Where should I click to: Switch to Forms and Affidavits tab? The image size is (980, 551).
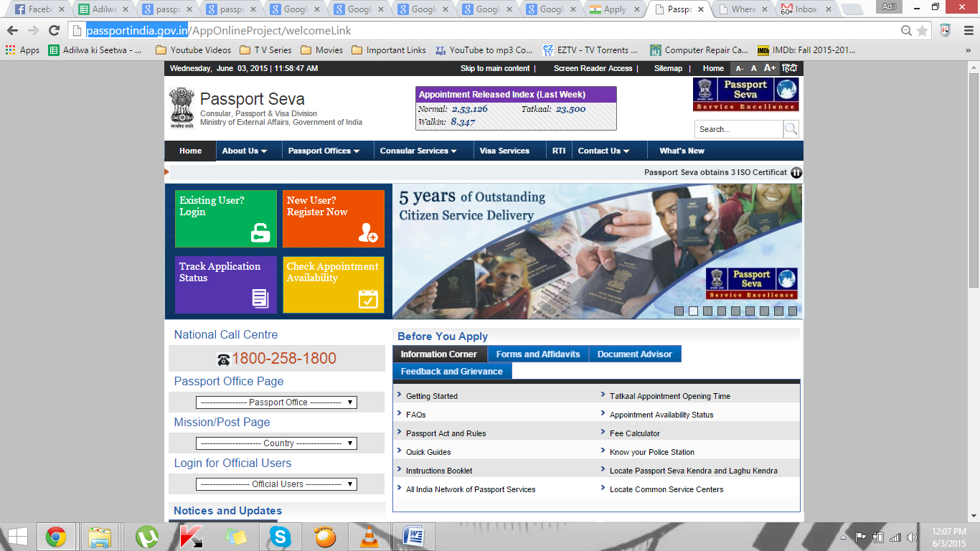click(x=538, y=354)
